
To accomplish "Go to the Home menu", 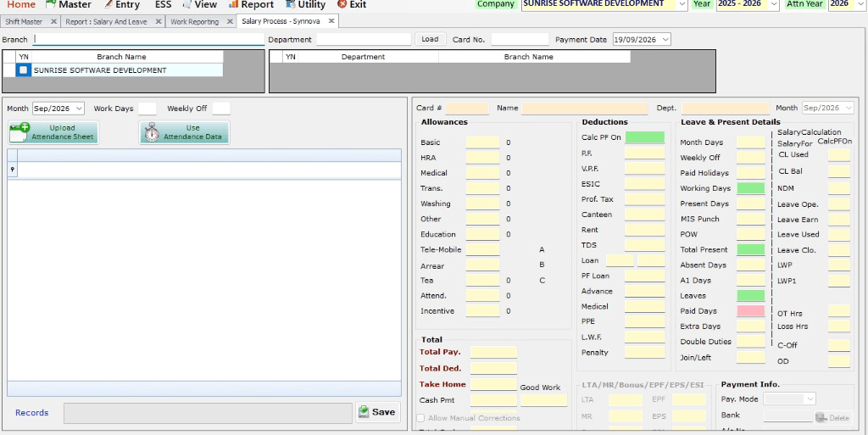I will [x=21, y=4].
